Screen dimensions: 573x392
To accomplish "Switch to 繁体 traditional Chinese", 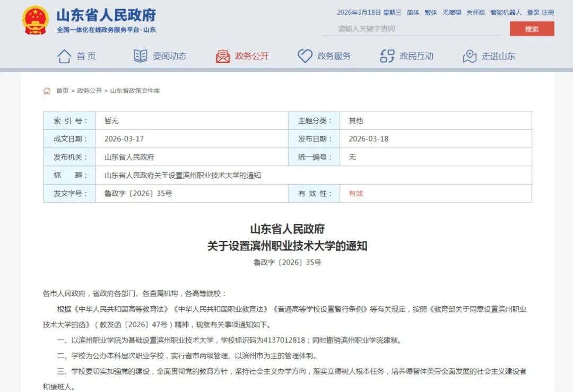I will pyautogui.click(x=430, y=13).
